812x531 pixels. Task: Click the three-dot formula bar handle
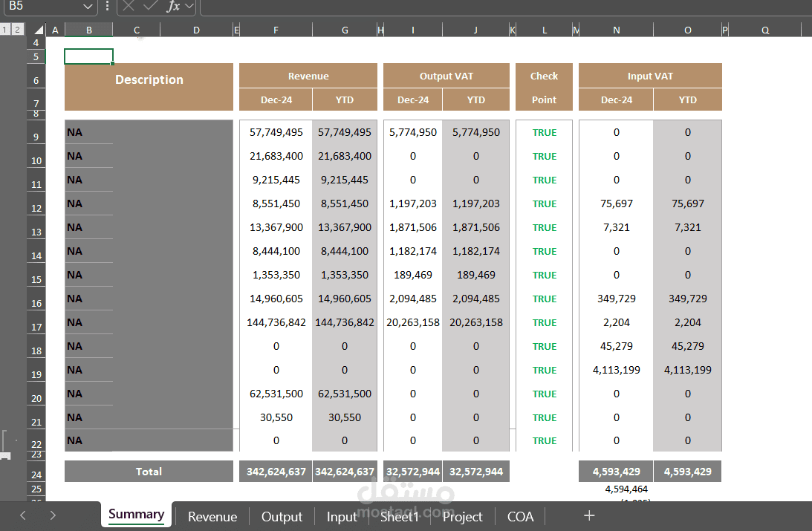coord(107,6)
